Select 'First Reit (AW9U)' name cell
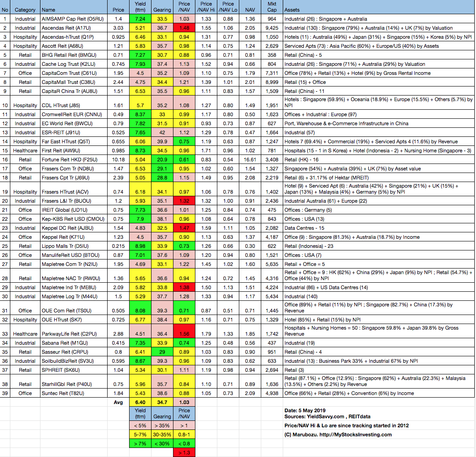Image resolution: width=476 pixels, height=457 pixels. 74,151
